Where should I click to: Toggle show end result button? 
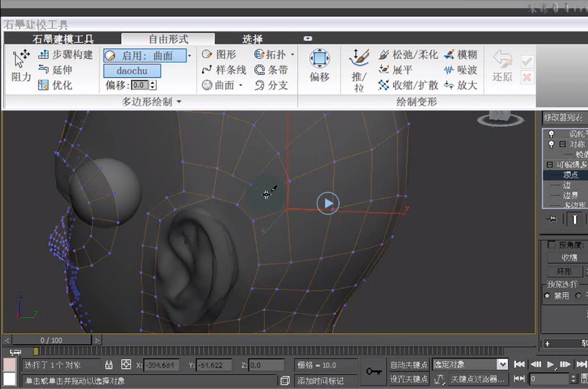tap(574, 219)
